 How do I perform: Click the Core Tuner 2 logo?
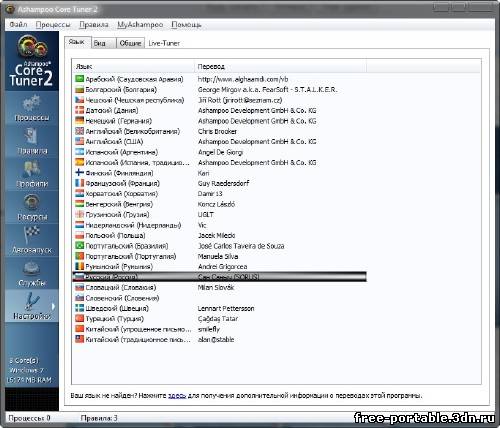[x=32, y=61]
